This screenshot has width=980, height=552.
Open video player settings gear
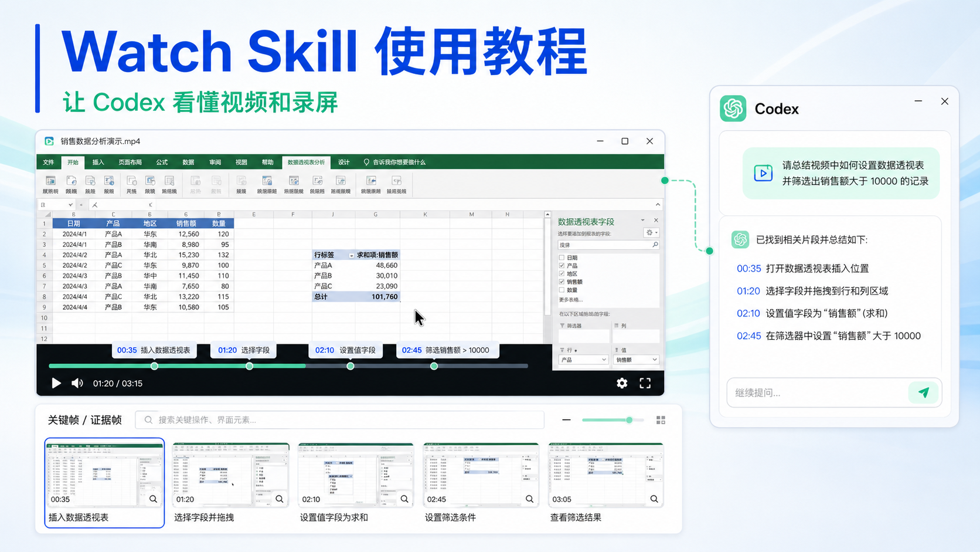click(x=622, y=383)
